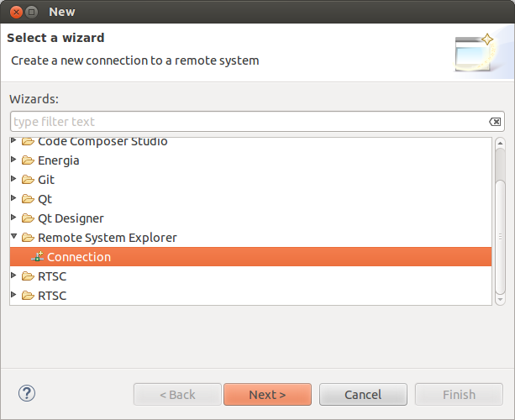Click the Qt Designer folder icon
The image size is (515, 420).
28,218
